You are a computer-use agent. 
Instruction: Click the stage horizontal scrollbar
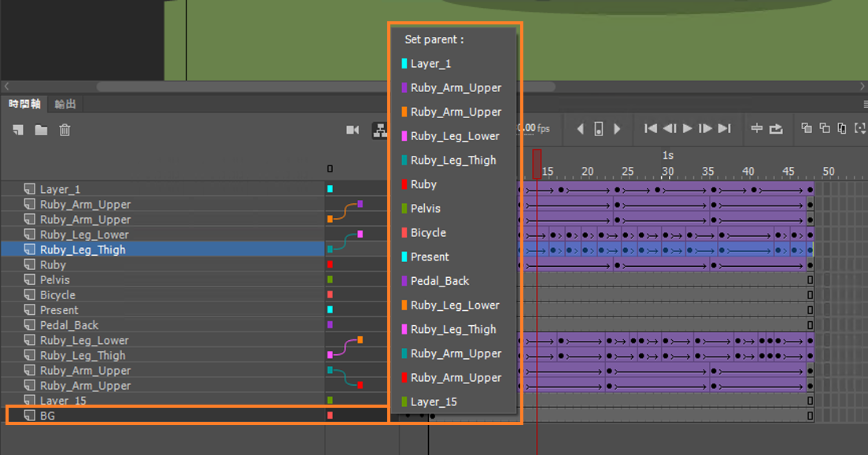(x=236, y=87)
